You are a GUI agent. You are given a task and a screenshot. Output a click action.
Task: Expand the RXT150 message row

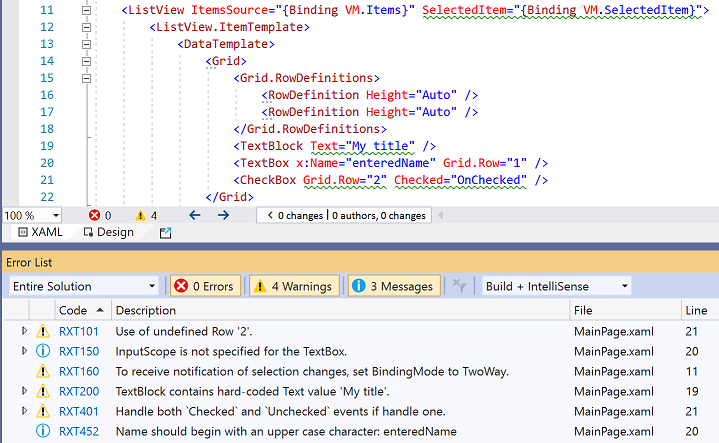[24, 351]
